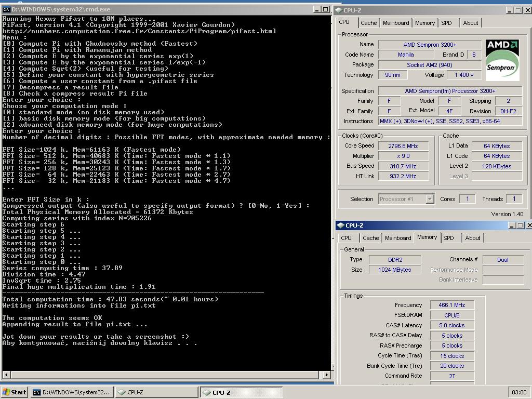The image size is (532, 399).
Task: Click Version 1.40 label
Action: [x=507, y=214]
